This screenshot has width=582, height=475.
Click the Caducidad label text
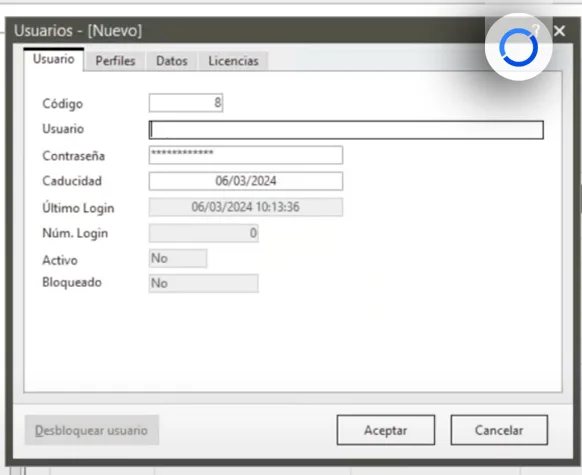click(x=72, y=181)
